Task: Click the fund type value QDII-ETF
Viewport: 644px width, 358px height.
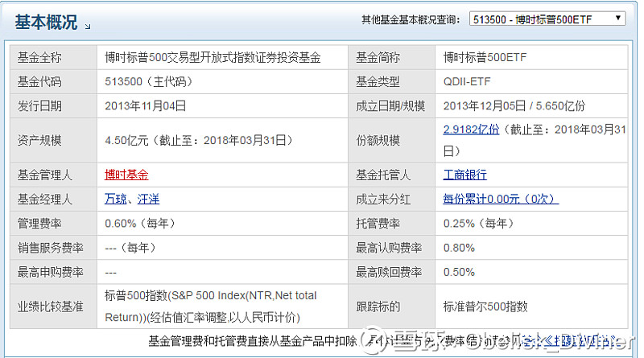Action: [x=467, y=82]
